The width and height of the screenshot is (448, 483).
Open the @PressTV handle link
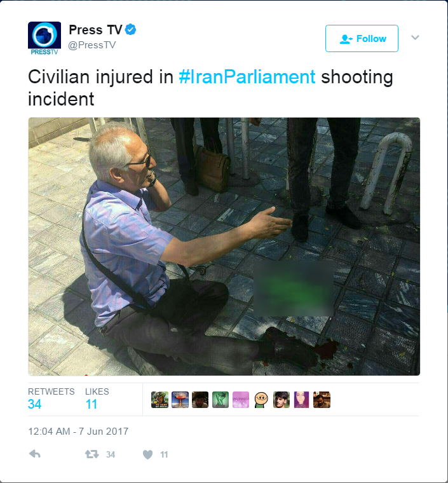point(92,45)
